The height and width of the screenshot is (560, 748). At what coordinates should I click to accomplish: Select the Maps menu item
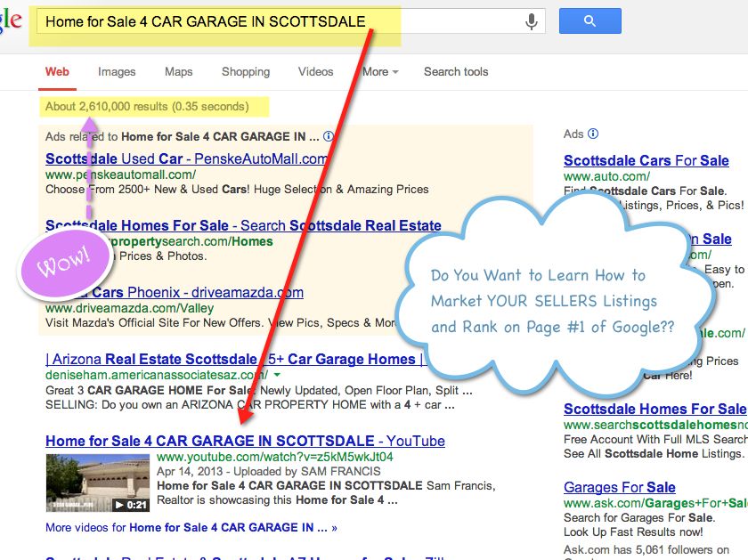coord(178,71)
